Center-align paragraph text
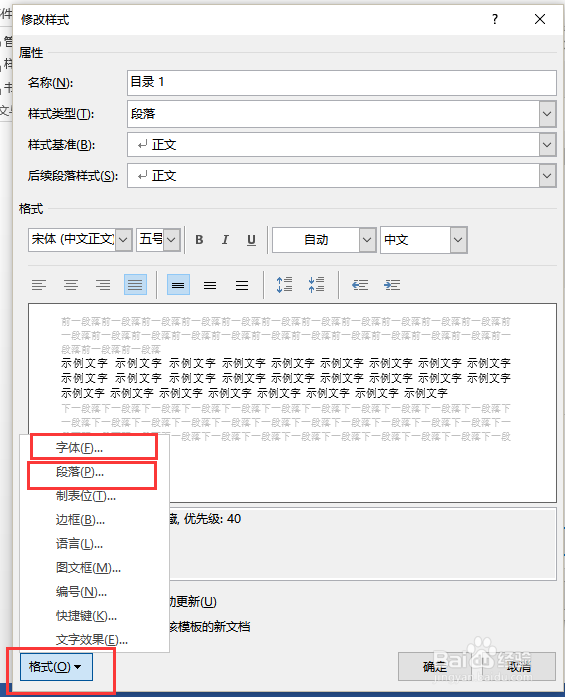This screenshot has height=697, width=565. click(71, 284)
